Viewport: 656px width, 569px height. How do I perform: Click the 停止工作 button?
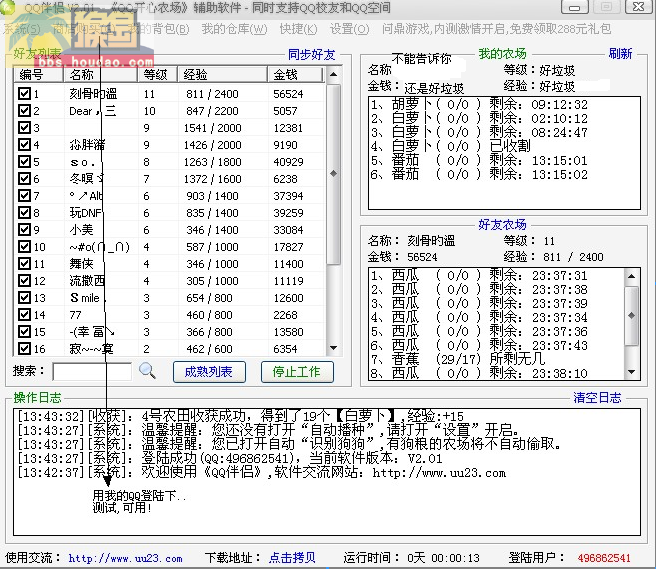297,372
